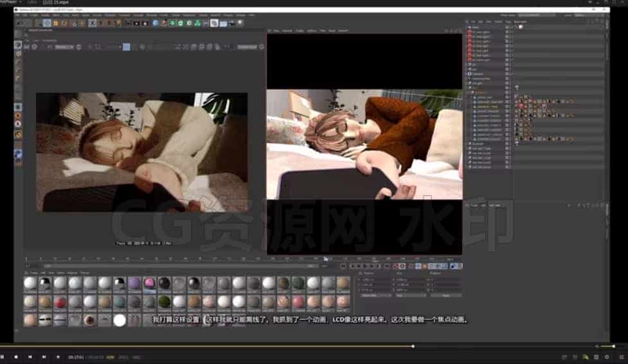Select the pink material thumbnail

click(x=149, y=283)
